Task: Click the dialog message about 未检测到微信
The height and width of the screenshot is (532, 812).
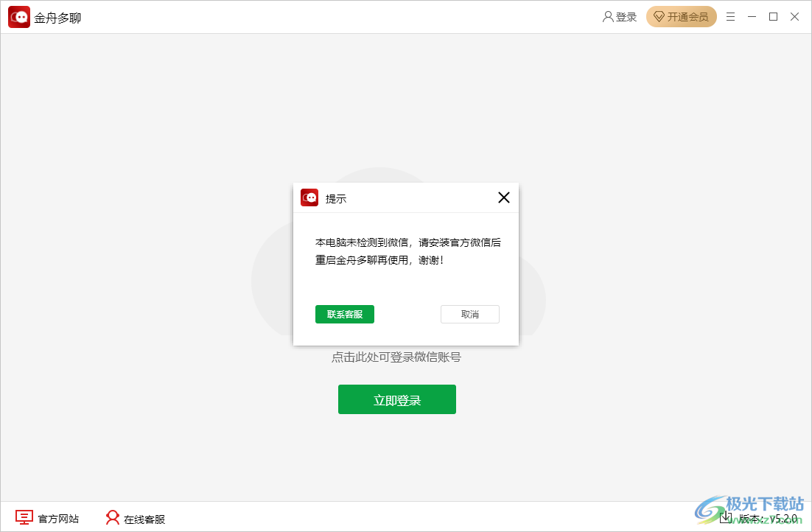Action: click(408, 251)
